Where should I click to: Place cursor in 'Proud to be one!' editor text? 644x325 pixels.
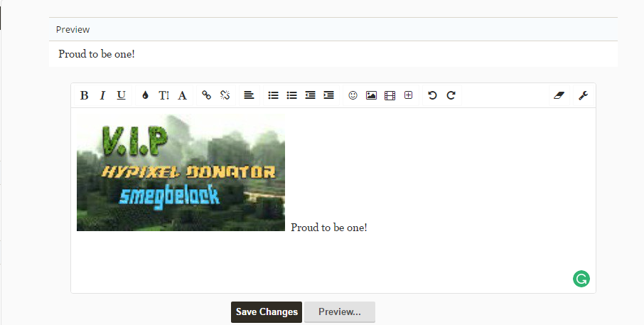329,228
